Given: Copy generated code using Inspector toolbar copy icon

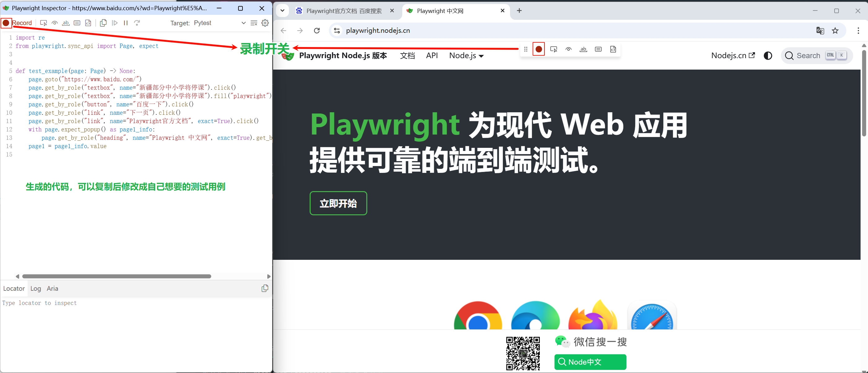Looking at the screenshot, I should [103, 23].
